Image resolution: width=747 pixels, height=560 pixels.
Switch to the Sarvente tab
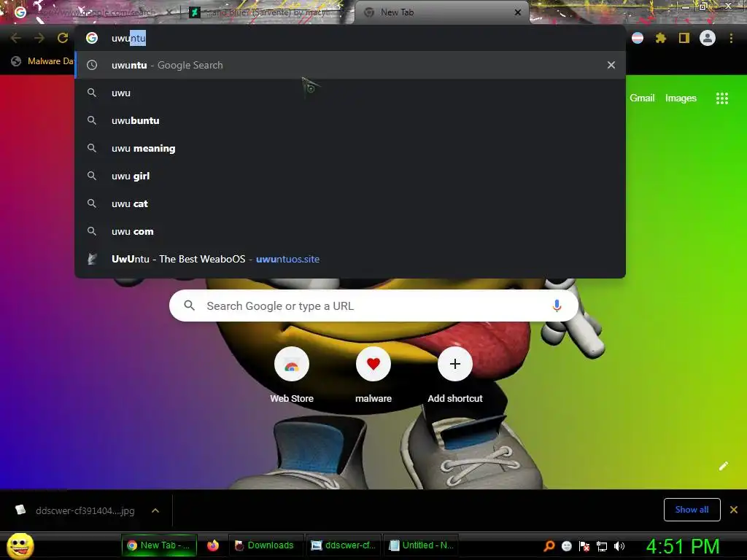click(267, 12)
